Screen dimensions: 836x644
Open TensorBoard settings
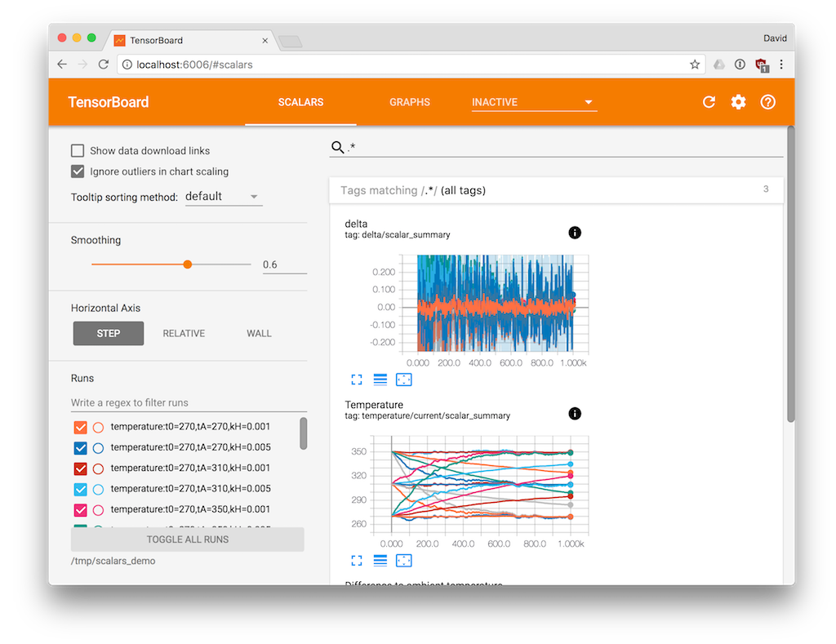point(738,101)
